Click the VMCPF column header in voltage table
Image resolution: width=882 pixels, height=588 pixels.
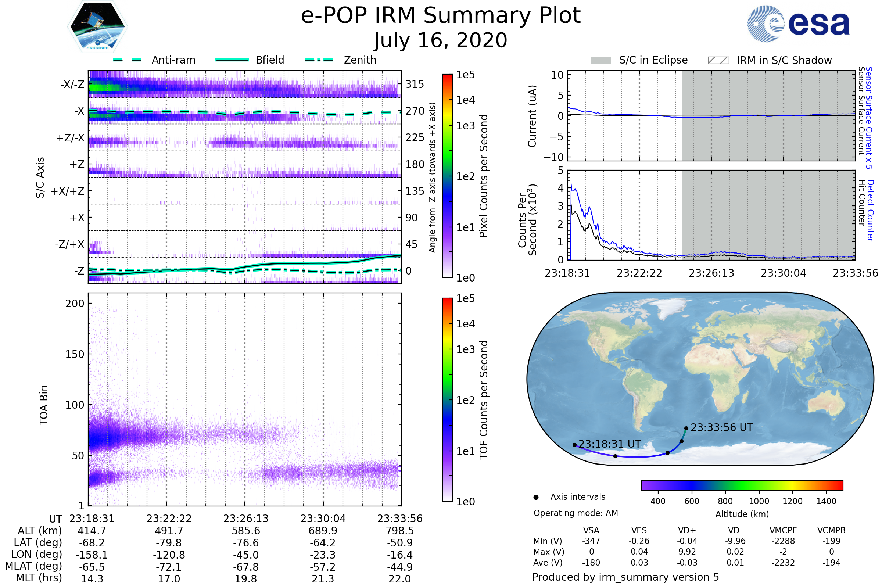point(783,530)
